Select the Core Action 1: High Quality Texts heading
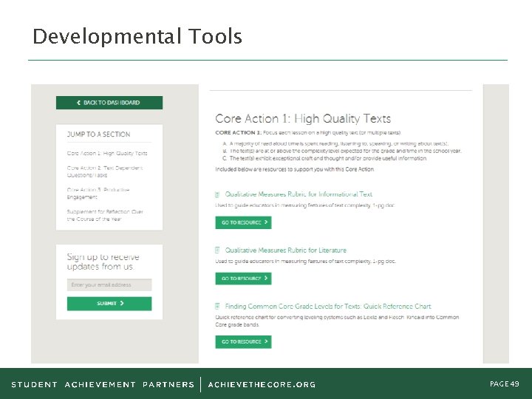This screenshot has width=532, height=399. [303, 118]
